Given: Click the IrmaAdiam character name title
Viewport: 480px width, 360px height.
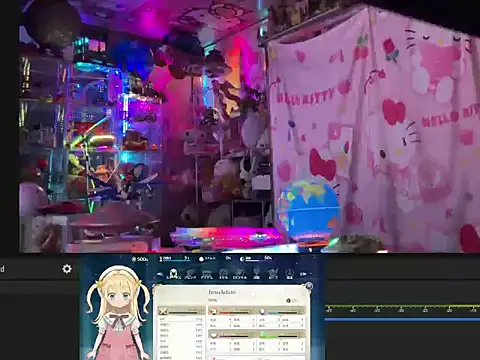Looking at the screenshot, I should [222, 292].
